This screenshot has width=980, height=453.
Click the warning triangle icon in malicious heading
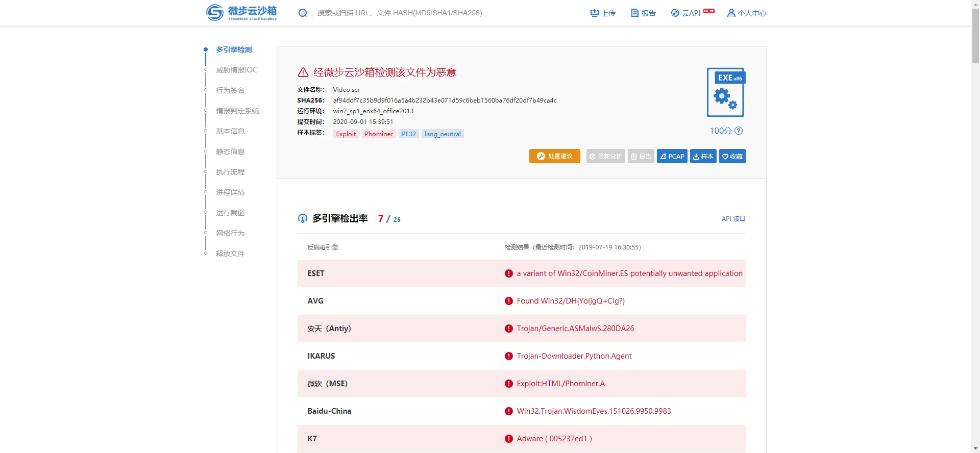[x=303, y=72]
